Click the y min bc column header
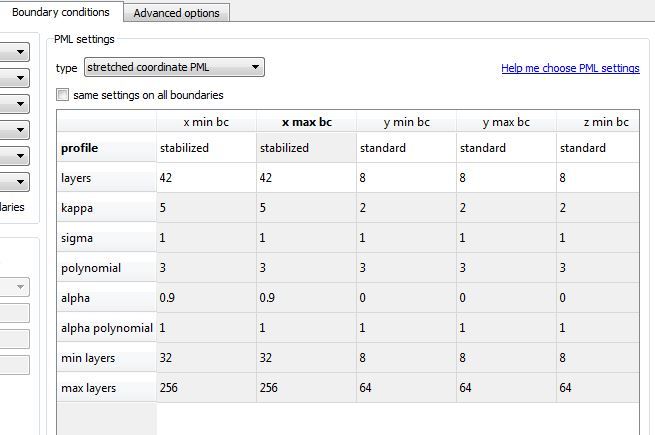The width and height of the screenshot is (655, 435). [406, 122]
